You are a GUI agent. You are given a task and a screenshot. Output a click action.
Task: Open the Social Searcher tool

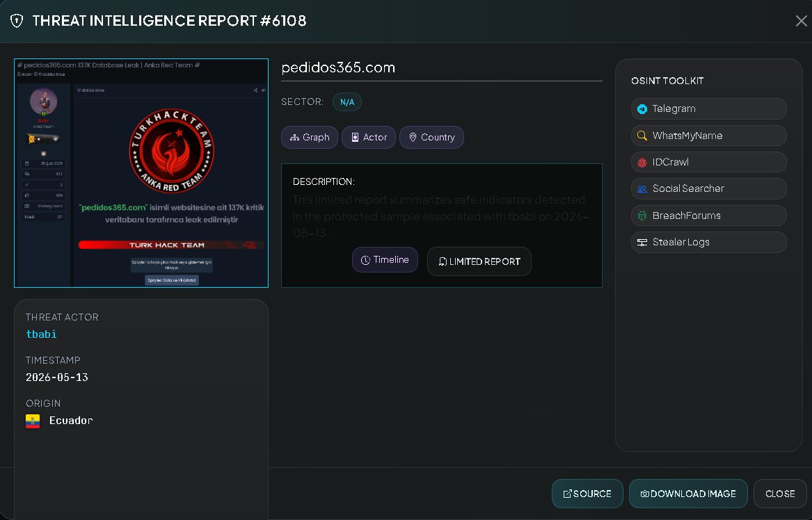pyautogui.click(x=709, y=189)
